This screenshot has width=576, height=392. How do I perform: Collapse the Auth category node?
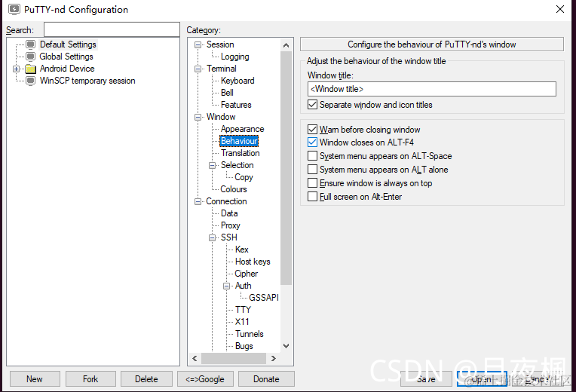[x=227, y=286]
